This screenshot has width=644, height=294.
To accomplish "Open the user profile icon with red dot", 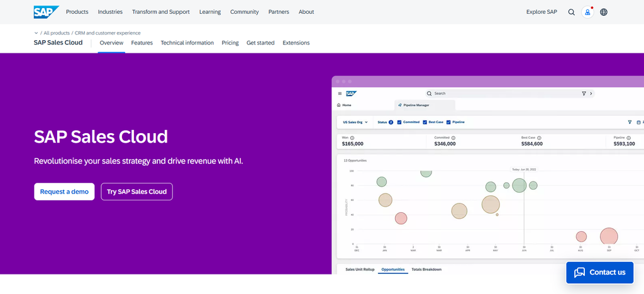I will click(587, 12).
